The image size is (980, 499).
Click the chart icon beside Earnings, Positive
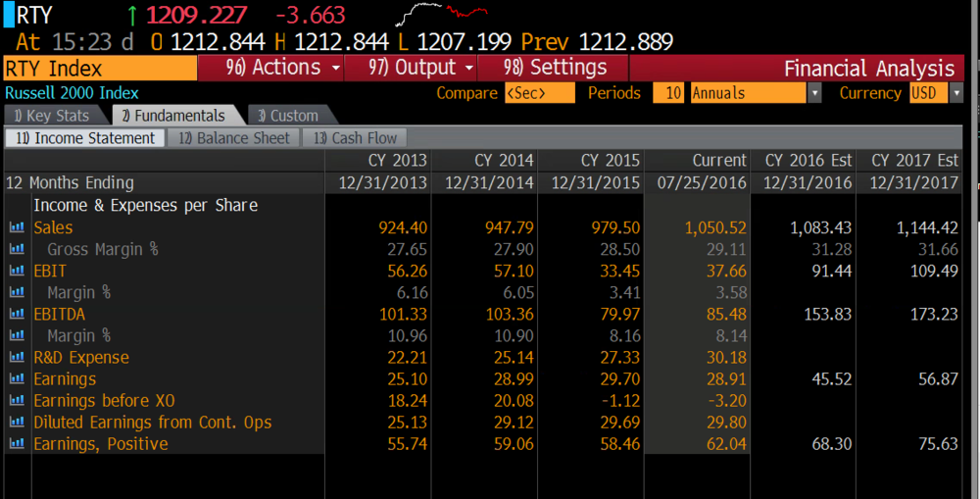coord(17,443)
